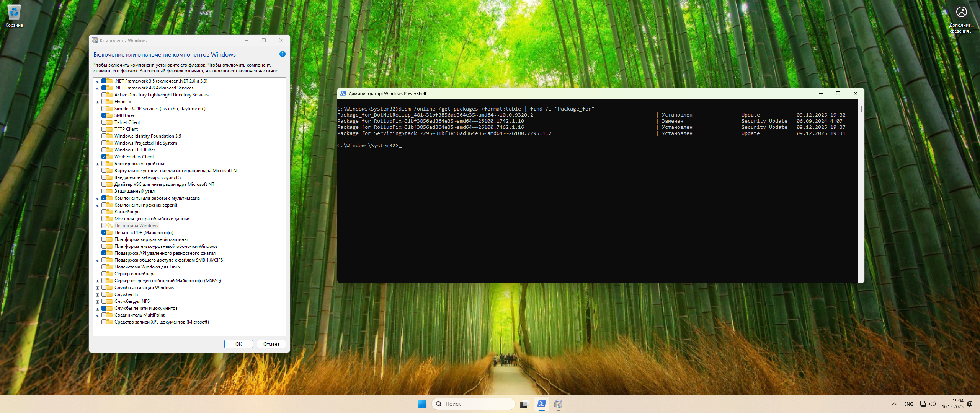
Task: Click the OK button
Action: coord(238,344)
